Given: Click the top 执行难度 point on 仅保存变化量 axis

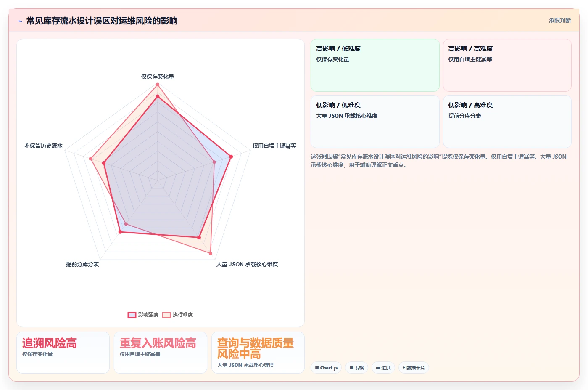Looking at the screenshot, I should tap(158, 85).
